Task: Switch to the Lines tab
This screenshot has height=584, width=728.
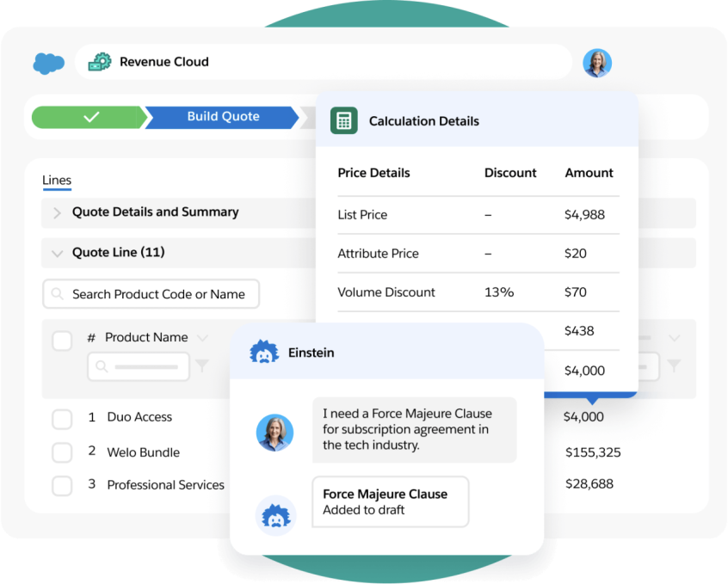Action: (57, 181)
